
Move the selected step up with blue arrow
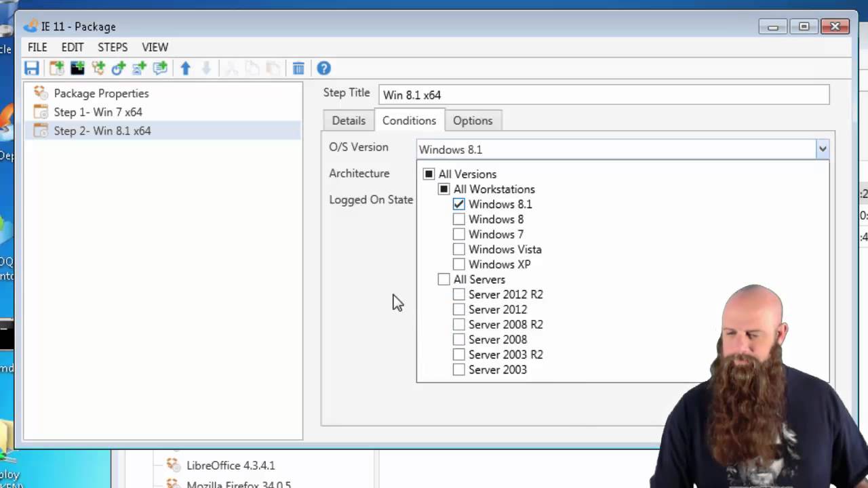pyautogui.click(x=186, y=68)
